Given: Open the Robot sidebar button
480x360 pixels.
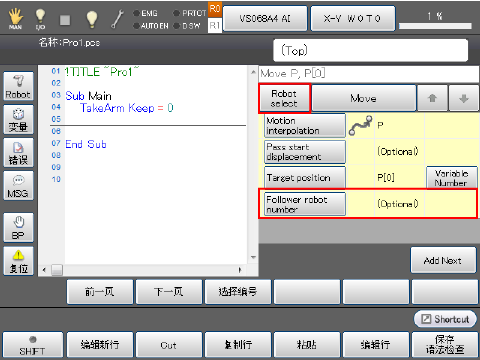Looking at the screenshot, I should coord(18,86).
